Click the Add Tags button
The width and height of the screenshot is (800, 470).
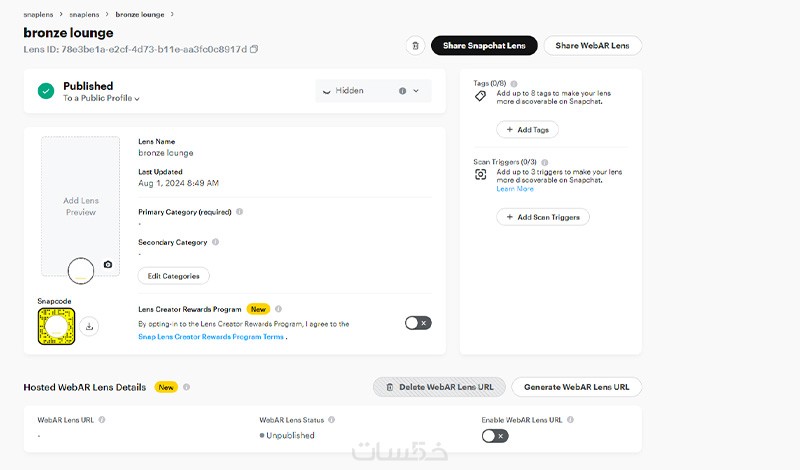(x=528, y=130)
